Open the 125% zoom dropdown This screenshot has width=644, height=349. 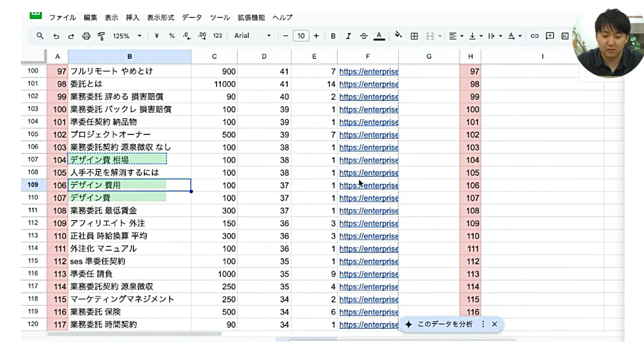(127, 36)
